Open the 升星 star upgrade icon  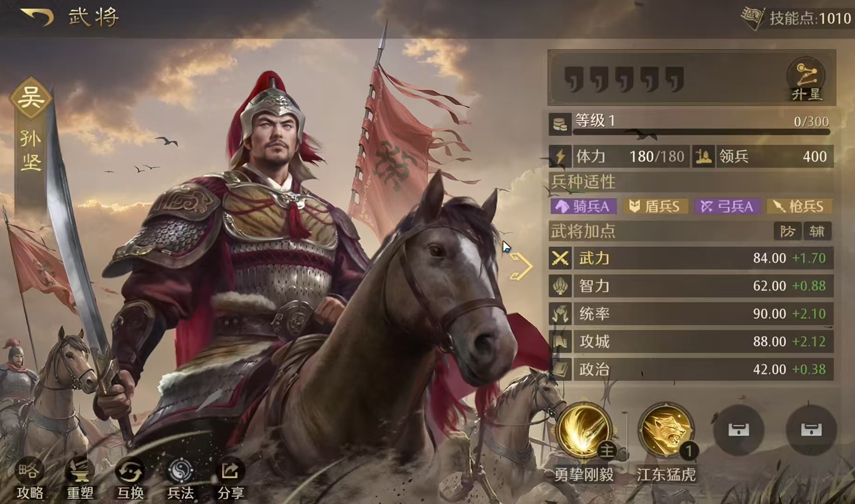coord(806,79)
